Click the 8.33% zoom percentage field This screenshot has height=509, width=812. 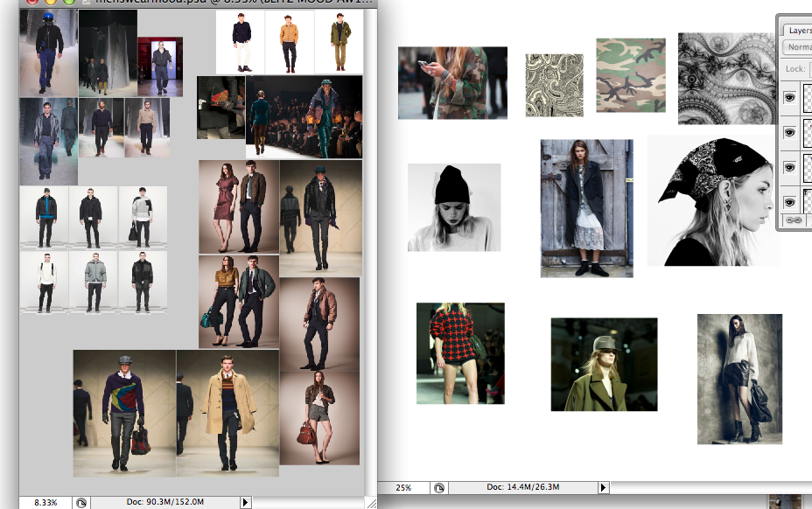[x=45, y=502]
